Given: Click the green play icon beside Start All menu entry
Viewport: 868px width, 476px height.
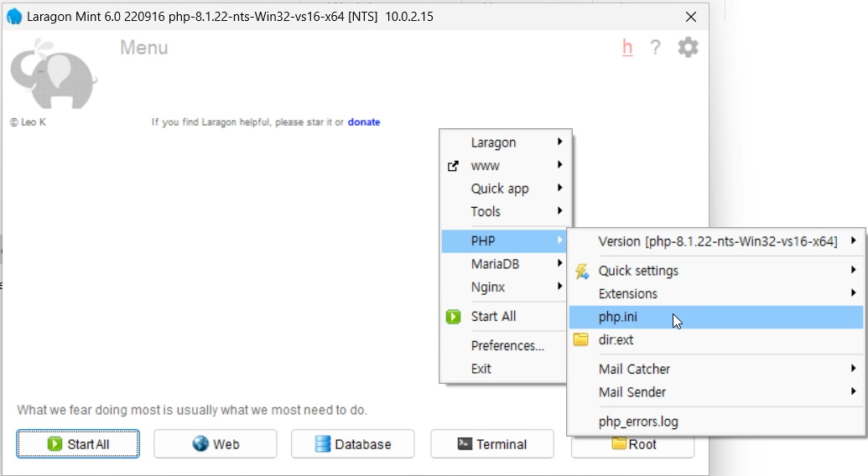Looking at the screenshot, I should [454, 317].
